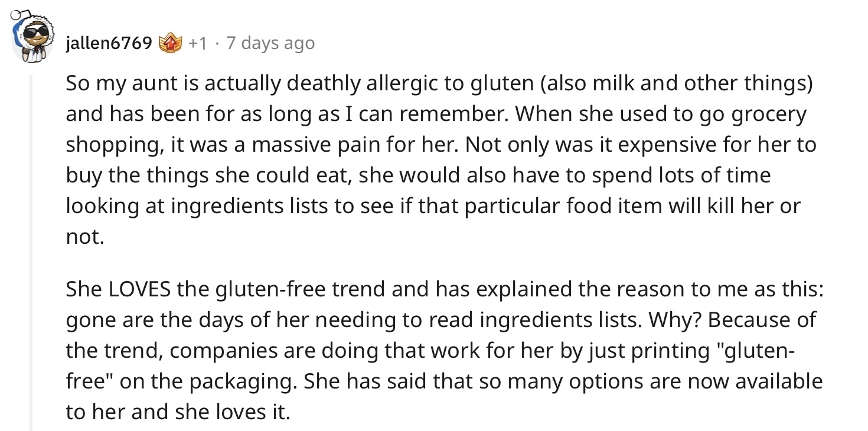Click the word 'Why?' in second paragraph
The image size is (868, 431).
pyautogui.click(x=675, y=320)
